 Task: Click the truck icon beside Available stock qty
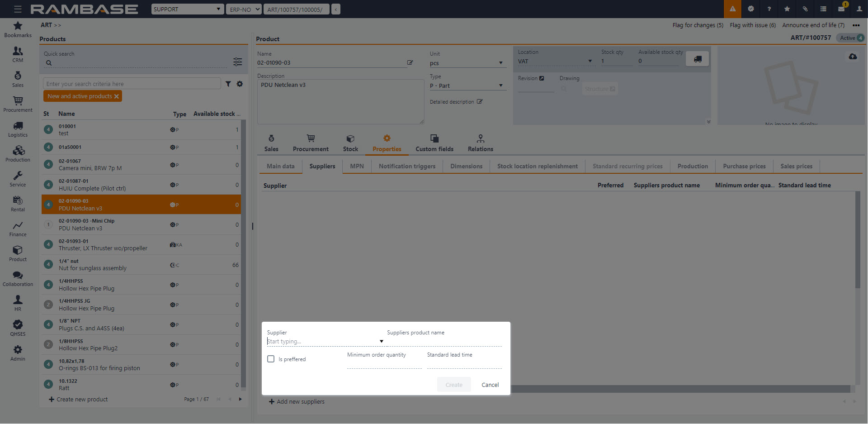(x=698, y=59)
